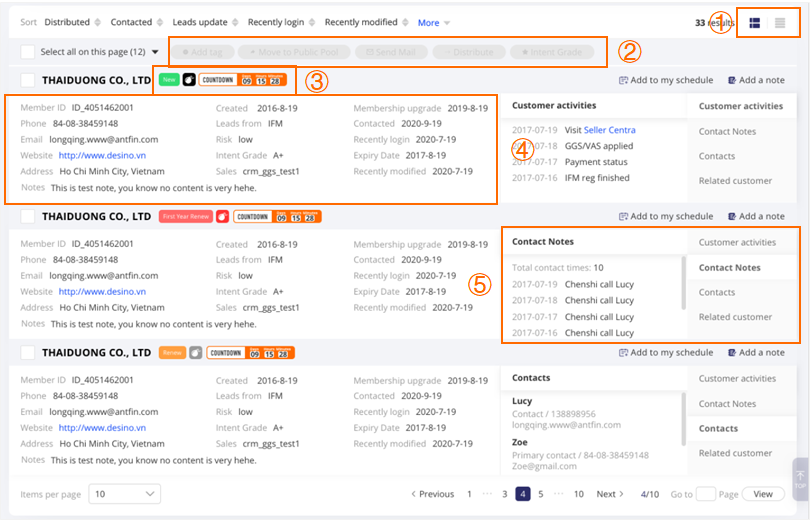Viewport: 810px width, 520px height.
Task: Click the red icon beside First Year Renew tag
Action: coord(223,216)
